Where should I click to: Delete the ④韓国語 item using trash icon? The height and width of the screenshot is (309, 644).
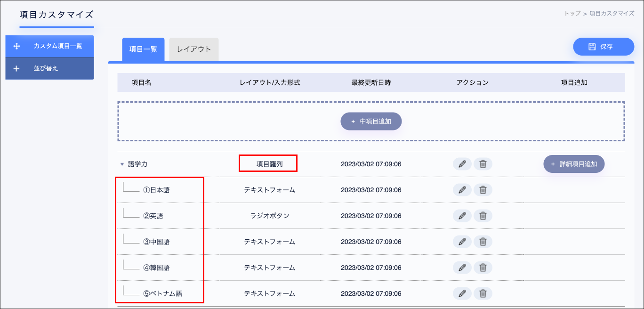coord(483,268)
